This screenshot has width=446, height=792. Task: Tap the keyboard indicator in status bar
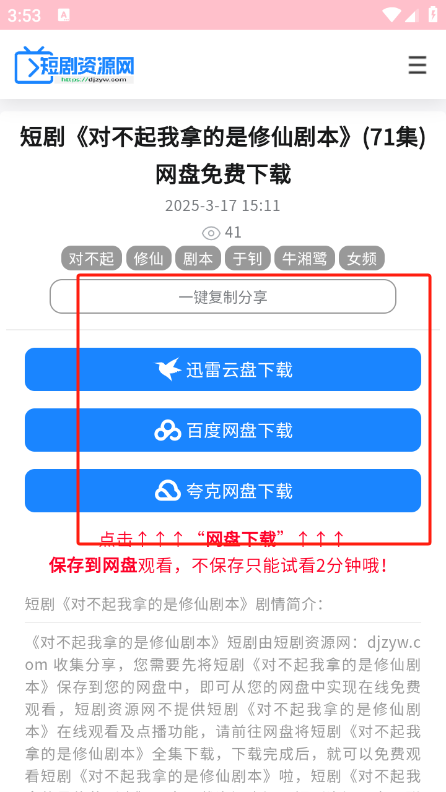click(x=64, y=15)
